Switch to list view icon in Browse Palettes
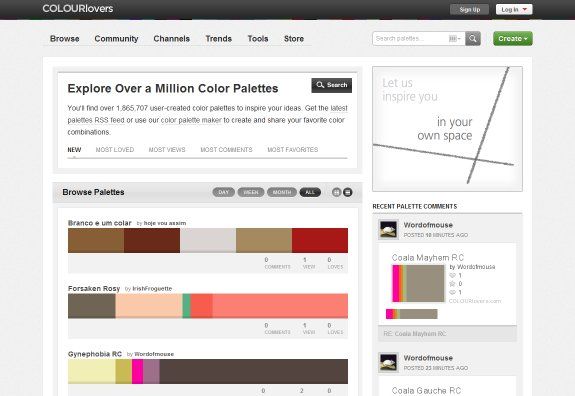The width and height of the screenshot is (575, 396). [348, 192]
